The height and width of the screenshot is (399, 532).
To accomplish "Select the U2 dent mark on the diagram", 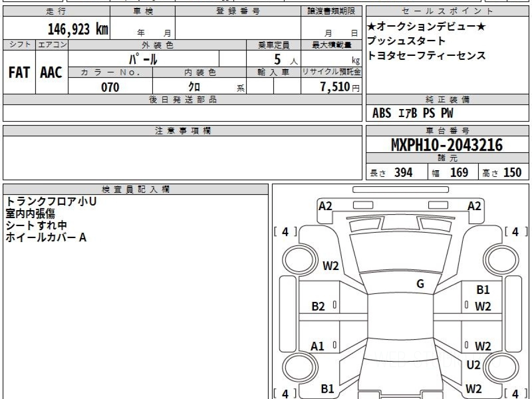I will tap(473, 365).
